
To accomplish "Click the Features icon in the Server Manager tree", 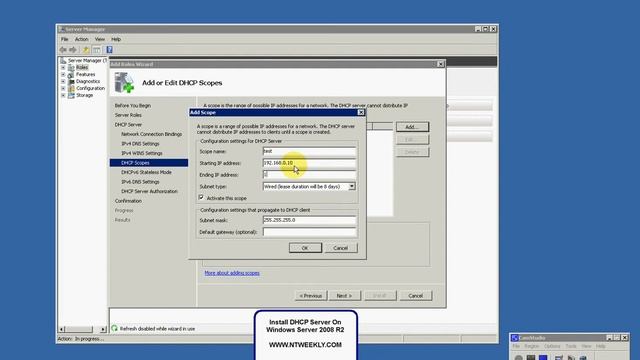I will (71, 75).
